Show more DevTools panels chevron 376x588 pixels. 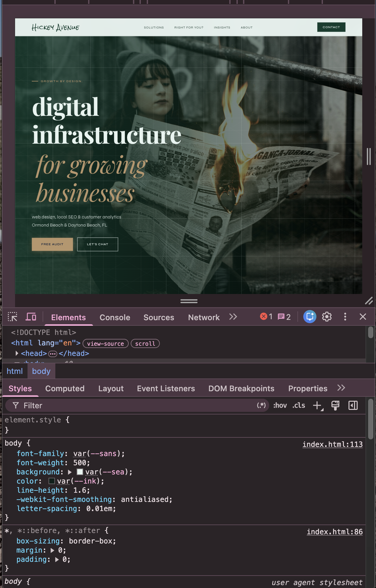pos(233,317)
